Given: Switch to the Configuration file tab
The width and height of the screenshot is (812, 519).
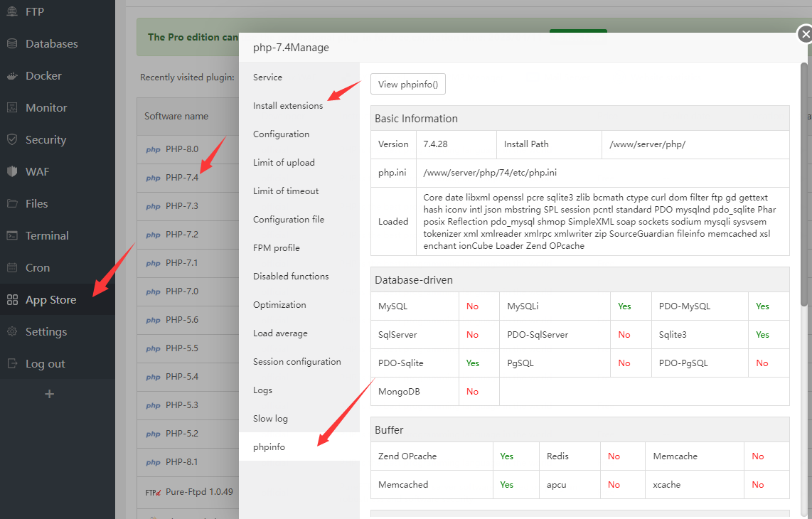Looking at the screenshot, I should coord(289,219).
